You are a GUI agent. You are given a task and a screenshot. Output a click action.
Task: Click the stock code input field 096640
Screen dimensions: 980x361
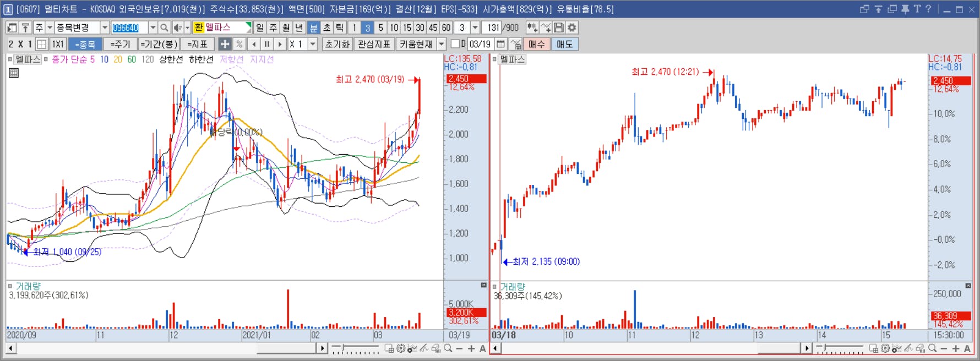point(129,28)
